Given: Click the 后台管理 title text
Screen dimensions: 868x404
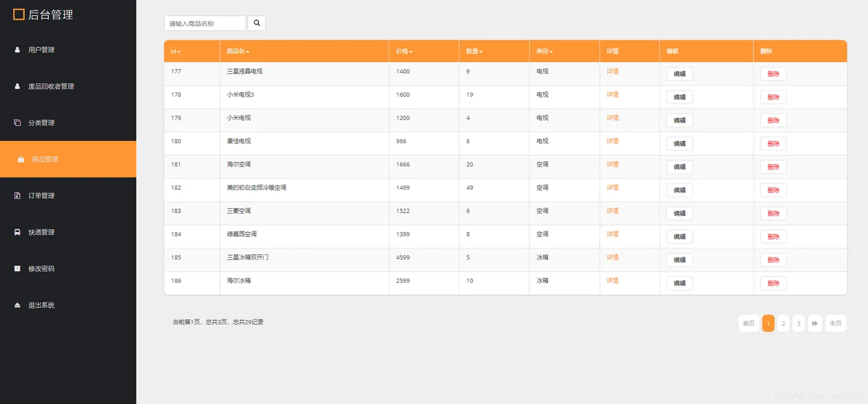Looking at the screenshot, I should tap(51, 15).
